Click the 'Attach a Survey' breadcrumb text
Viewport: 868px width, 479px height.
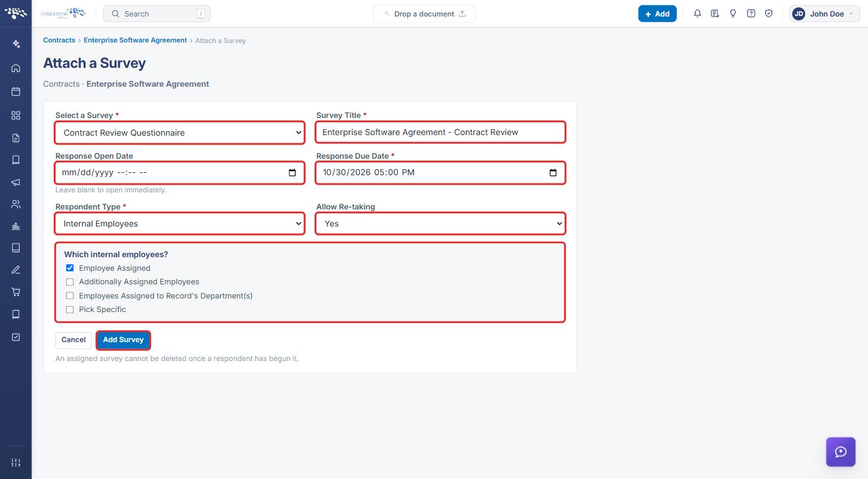point(221,41)
